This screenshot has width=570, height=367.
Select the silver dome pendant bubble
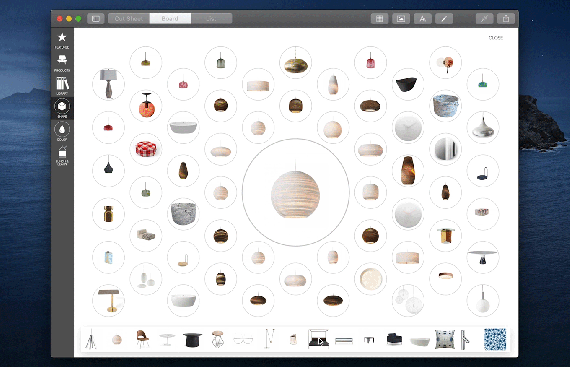(x=483, y=128)
